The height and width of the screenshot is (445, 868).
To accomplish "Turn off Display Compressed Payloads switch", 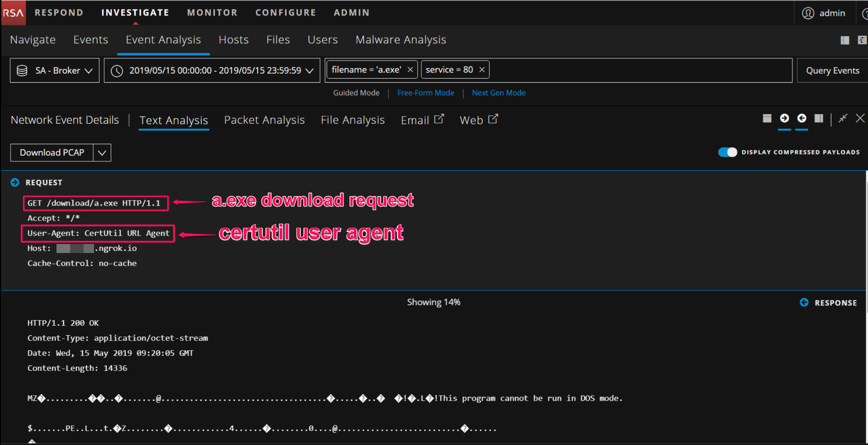I will pyautogui.click(x=727, y=152).
